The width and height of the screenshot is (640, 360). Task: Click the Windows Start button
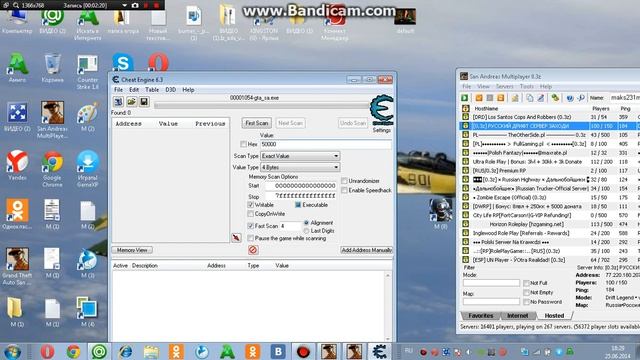[13, 352]
